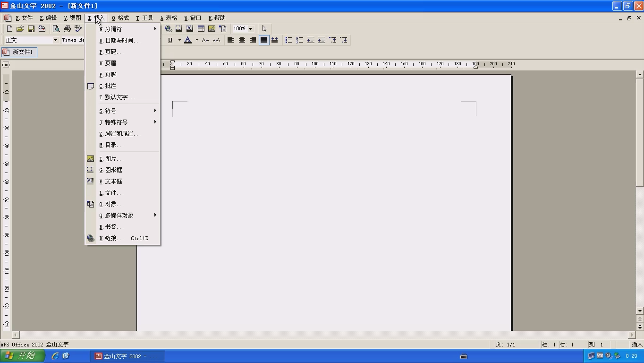Expand the 多媒体对象 submenu
Image resolution: width=644 pixels, height=363 pixels.
click(123, 216)
